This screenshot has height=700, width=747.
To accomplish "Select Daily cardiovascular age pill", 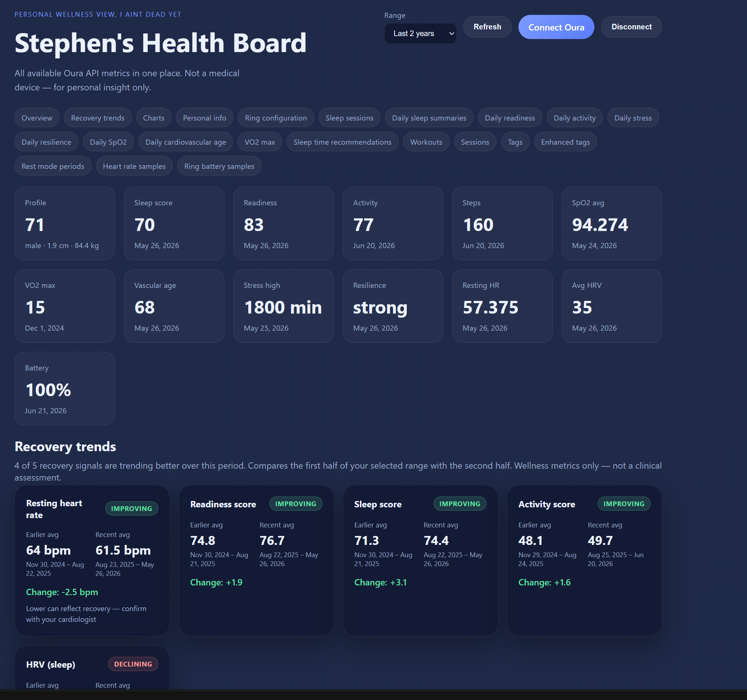I will tap(186, 142).
